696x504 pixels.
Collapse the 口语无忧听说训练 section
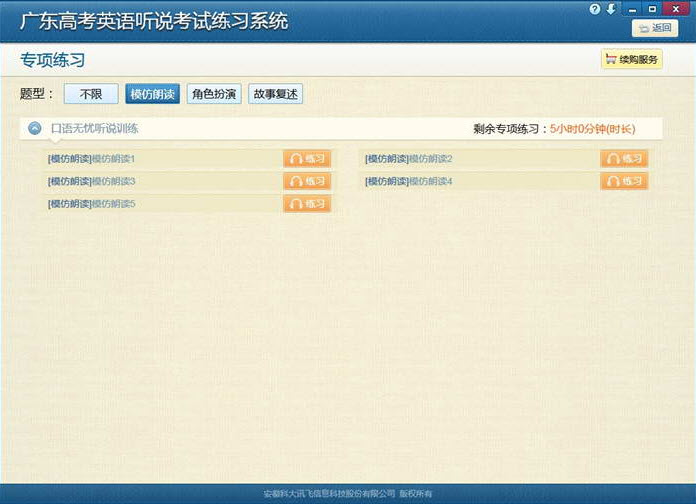(35, 128)
